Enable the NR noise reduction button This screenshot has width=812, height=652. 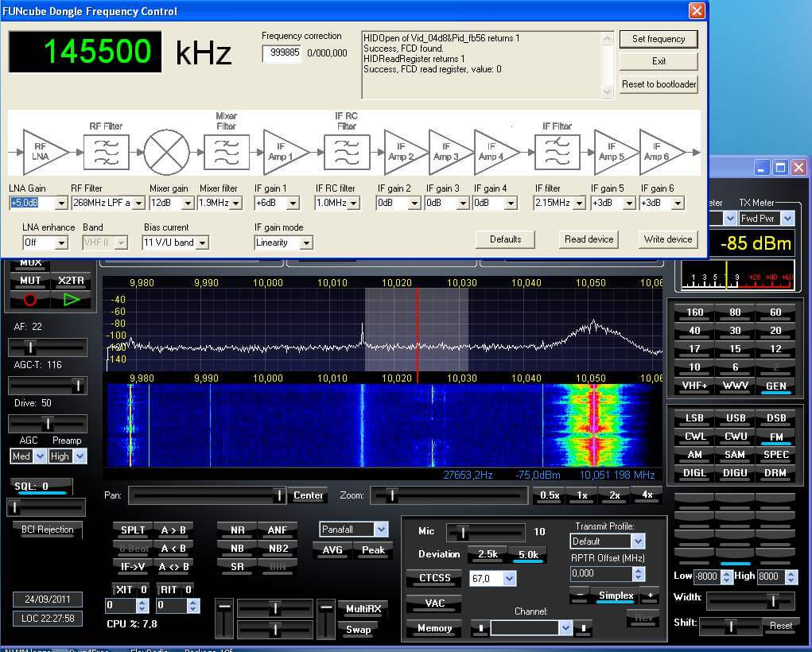point(237,530)
